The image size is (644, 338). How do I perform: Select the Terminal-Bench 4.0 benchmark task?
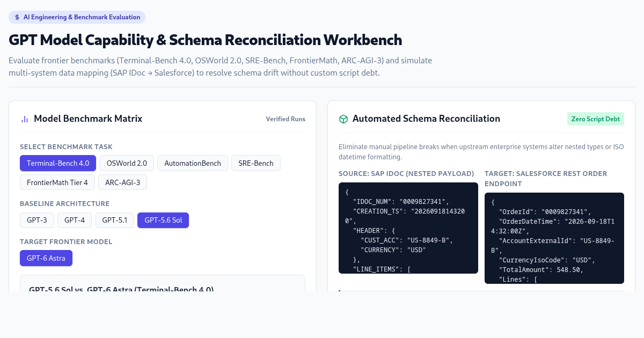[58, 163]
